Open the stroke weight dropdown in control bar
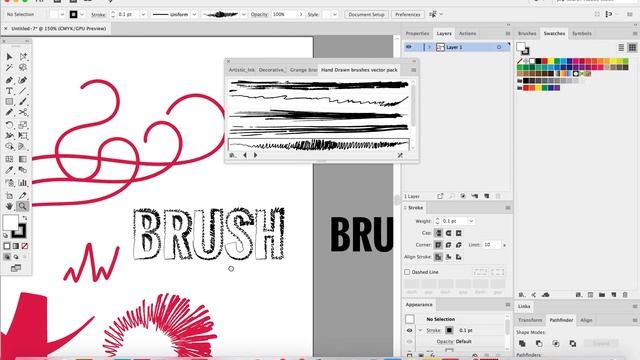The image size is (640, 360). (x=143, y=14)
